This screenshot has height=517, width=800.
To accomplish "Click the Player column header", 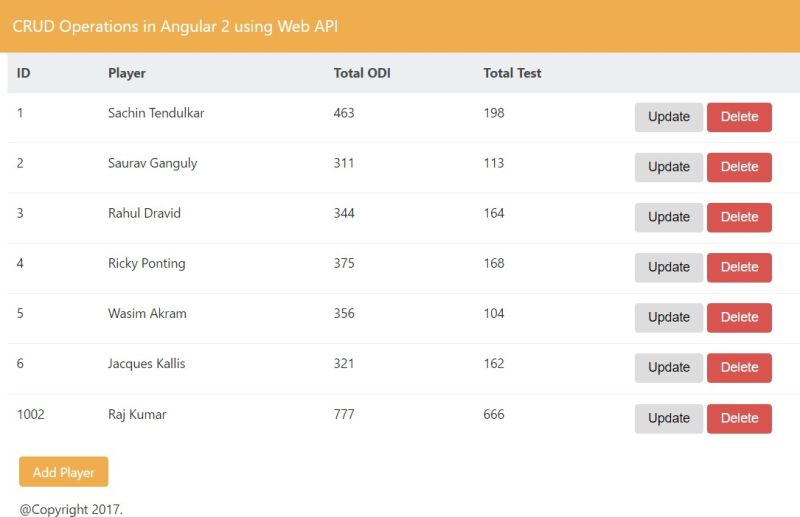I will click(127, 73).
